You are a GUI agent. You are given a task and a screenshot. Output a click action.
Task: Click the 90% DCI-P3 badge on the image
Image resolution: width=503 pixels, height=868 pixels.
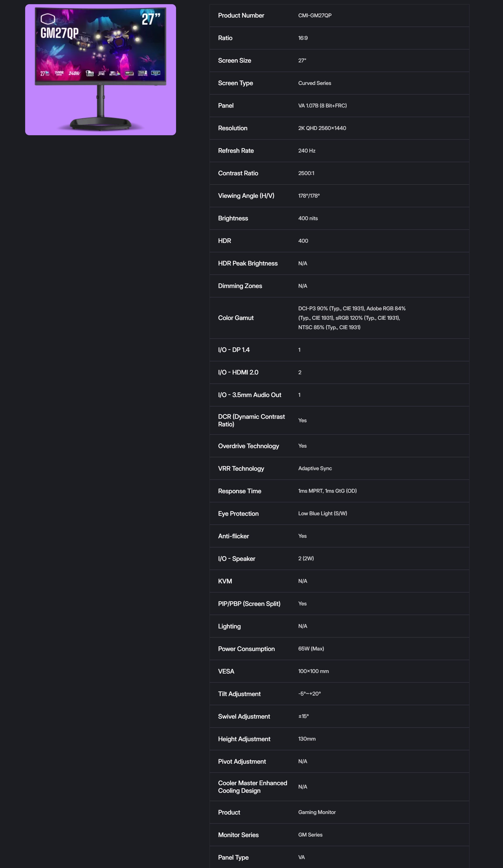tap(115, 73)
